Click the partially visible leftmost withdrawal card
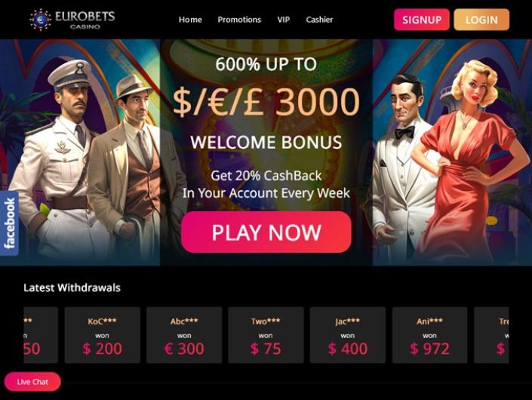532x400 pixels. (41, 335)
